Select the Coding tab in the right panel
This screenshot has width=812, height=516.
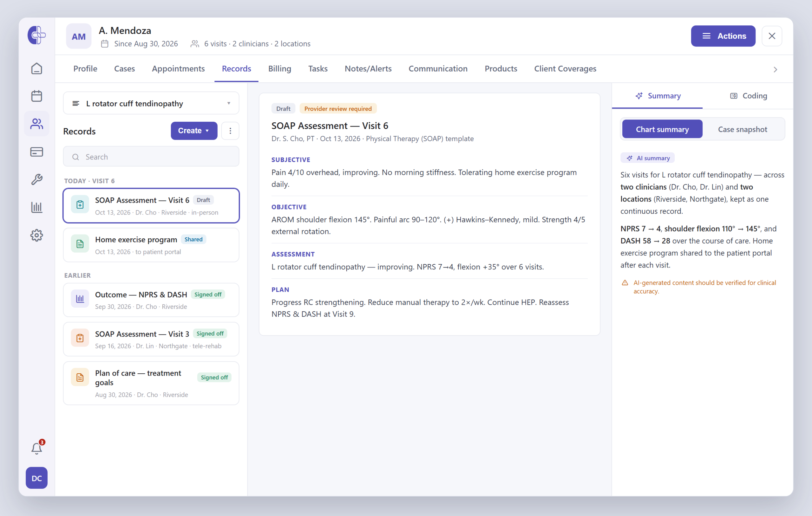(748, 96)
